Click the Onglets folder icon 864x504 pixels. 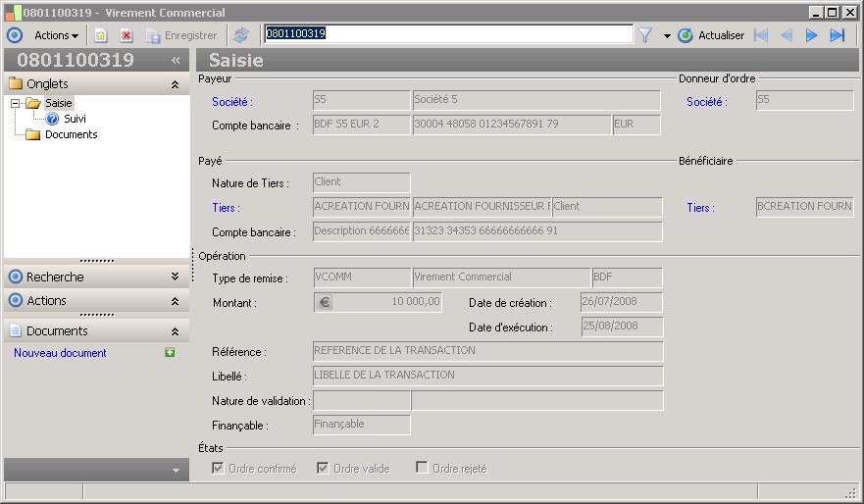[x=16, y=83]
